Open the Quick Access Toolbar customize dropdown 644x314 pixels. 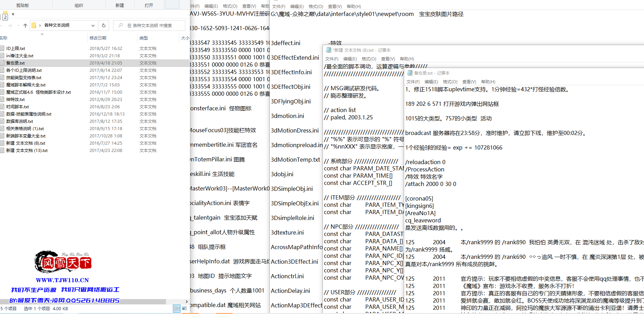[13, 14]
